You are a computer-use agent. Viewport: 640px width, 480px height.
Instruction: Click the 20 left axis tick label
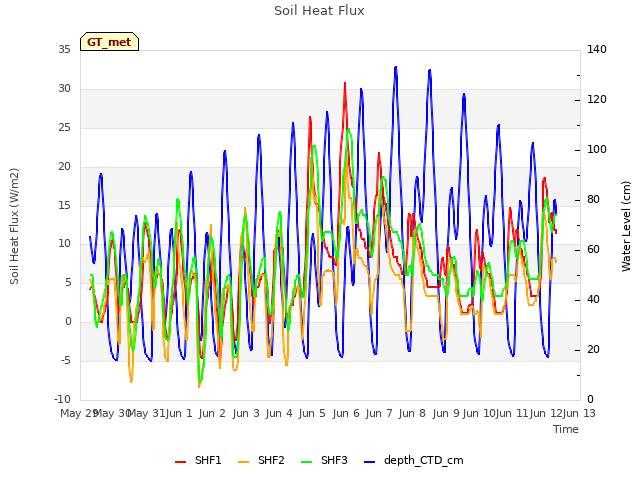coord(64,167)
